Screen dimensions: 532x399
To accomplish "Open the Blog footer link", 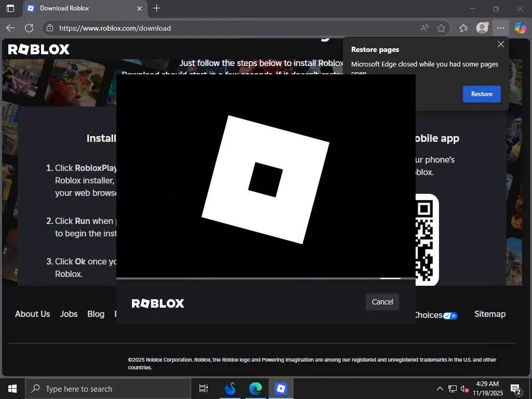I will pos(96,314).
